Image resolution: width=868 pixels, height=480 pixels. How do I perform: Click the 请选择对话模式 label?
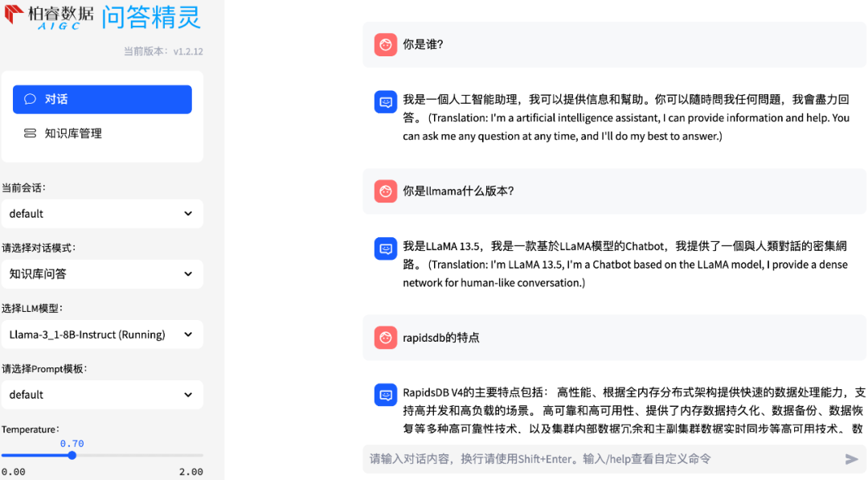[x=39, y=248]
